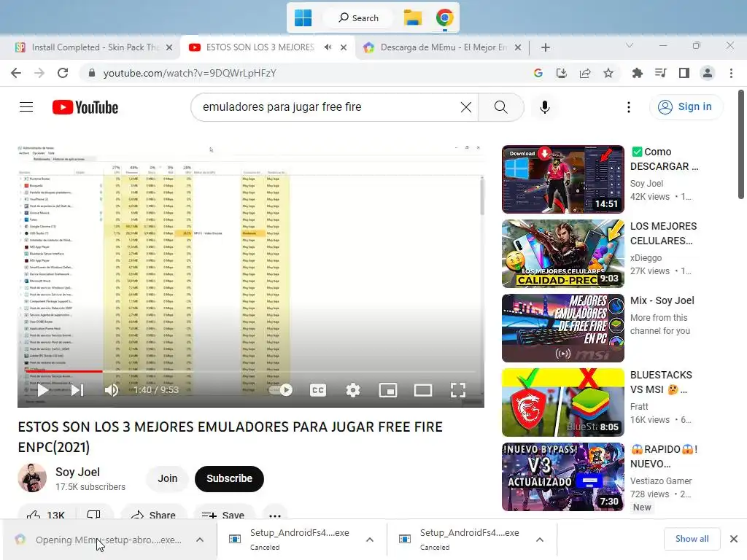747x560 pixels.
Task: Open the player settings gear
Action: [353, 391]
